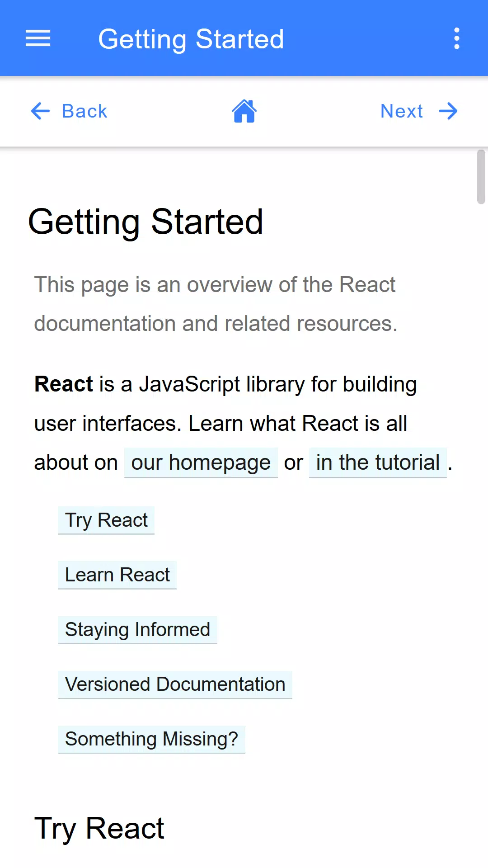The image size is (488, 868).
Task: Click the 'Try React' section heading
Action: [99, 829]
